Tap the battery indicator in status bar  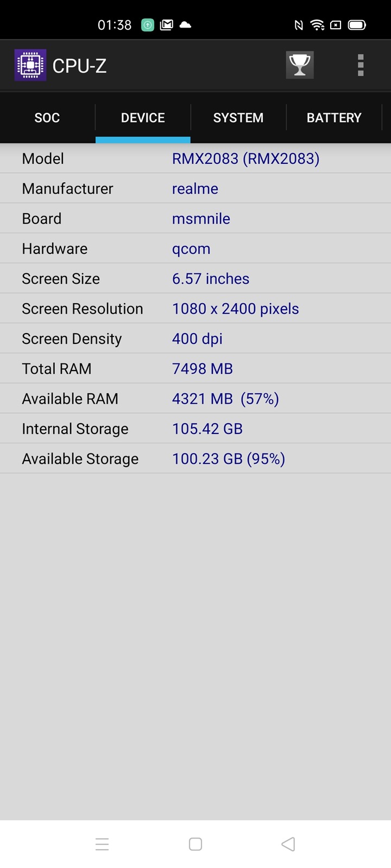click(x=357, y=25)
